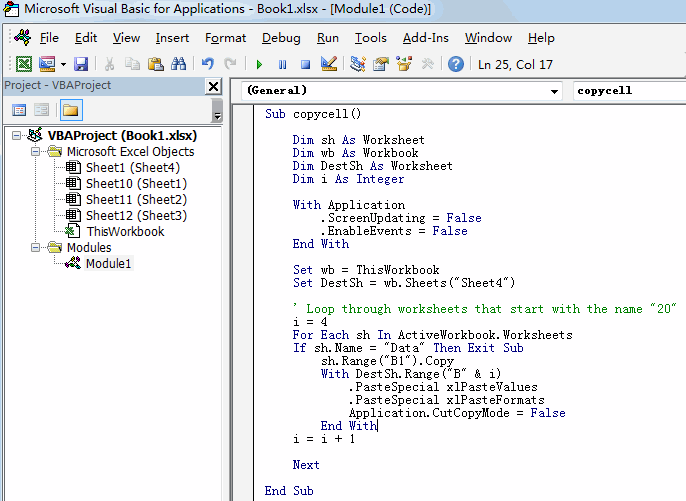Open the Insert UserForm dropdown arrow
The width and height of the screenshot is (686, 501).
63,65
